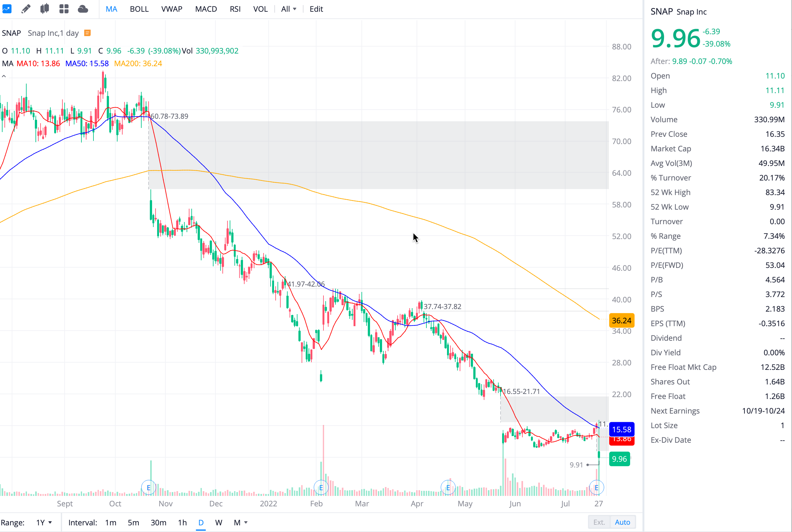Viewport: 792px width, 532px height.
Task: Collapse the indicator legend with chevron
Action: 4,76
